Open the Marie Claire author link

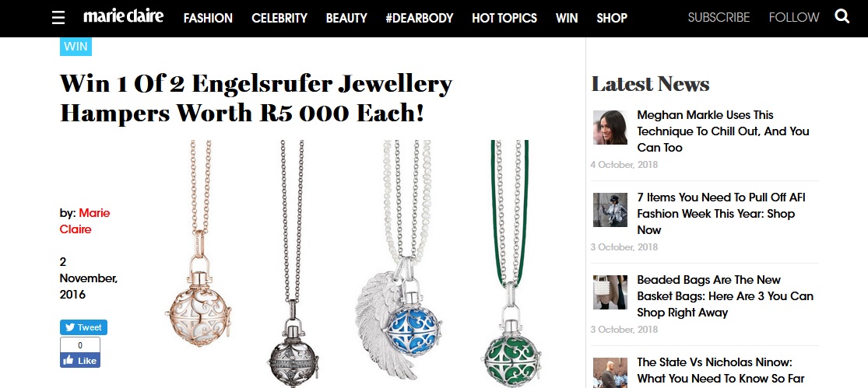point(85,221)
